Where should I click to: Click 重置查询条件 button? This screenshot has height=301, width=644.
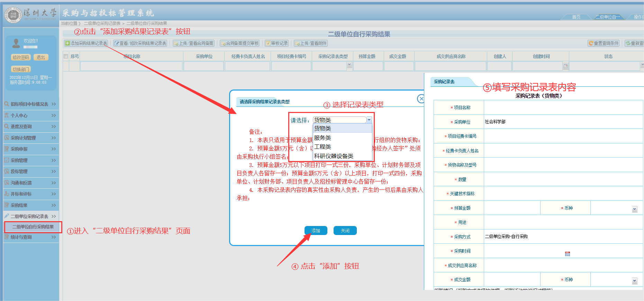click(x=604, y=43)
